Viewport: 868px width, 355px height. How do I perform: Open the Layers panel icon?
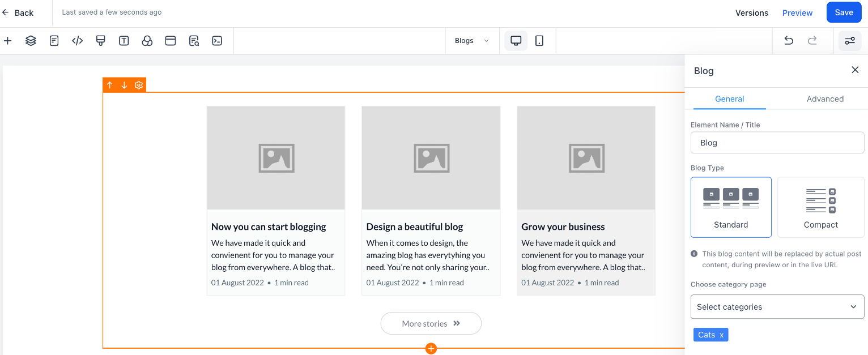pyautogui.click(x=31, y=40)
